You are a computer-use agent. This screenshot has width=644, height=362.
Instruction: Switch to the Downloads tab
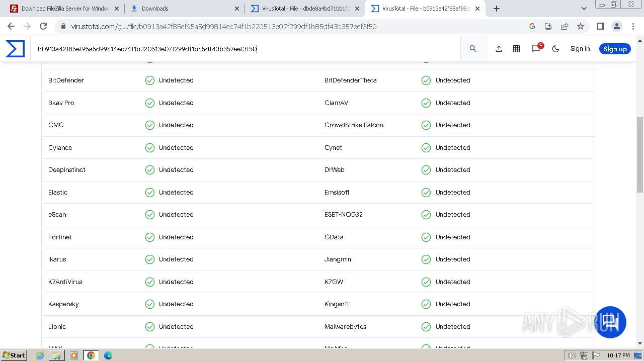click(184, 9)
